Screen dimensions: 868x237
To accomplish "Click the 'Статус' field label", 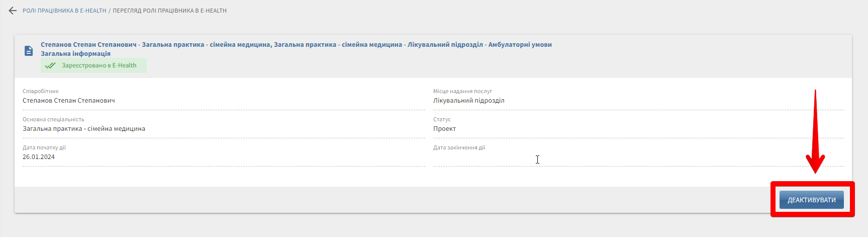I will [442, 120].
